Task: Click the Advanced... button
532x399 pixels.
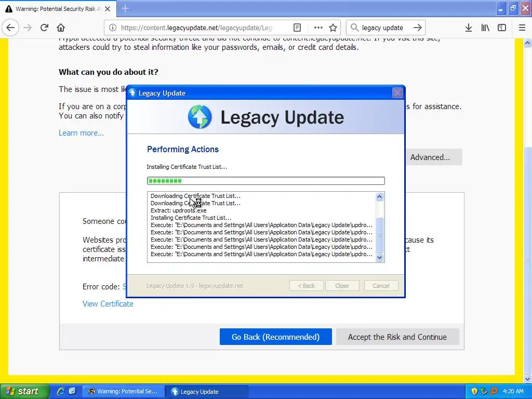Action: point(434,157)
